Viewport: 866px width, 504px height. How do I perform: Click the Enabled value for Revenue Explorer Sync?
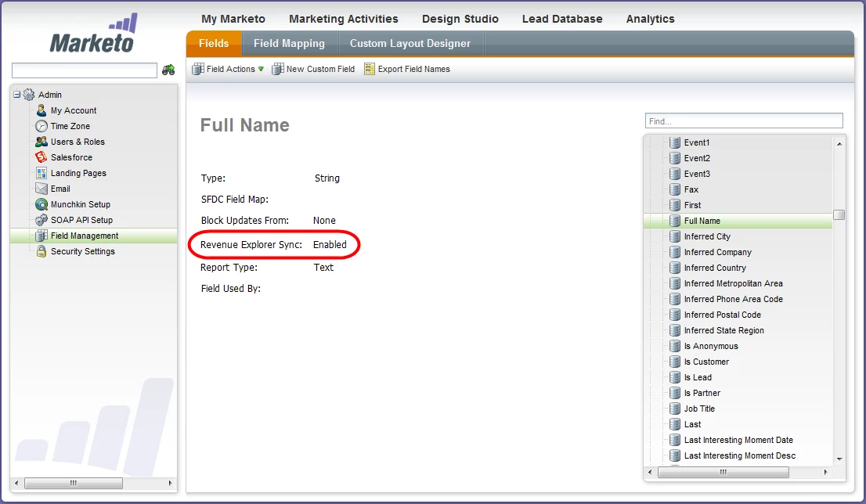[x=330, y=244]
